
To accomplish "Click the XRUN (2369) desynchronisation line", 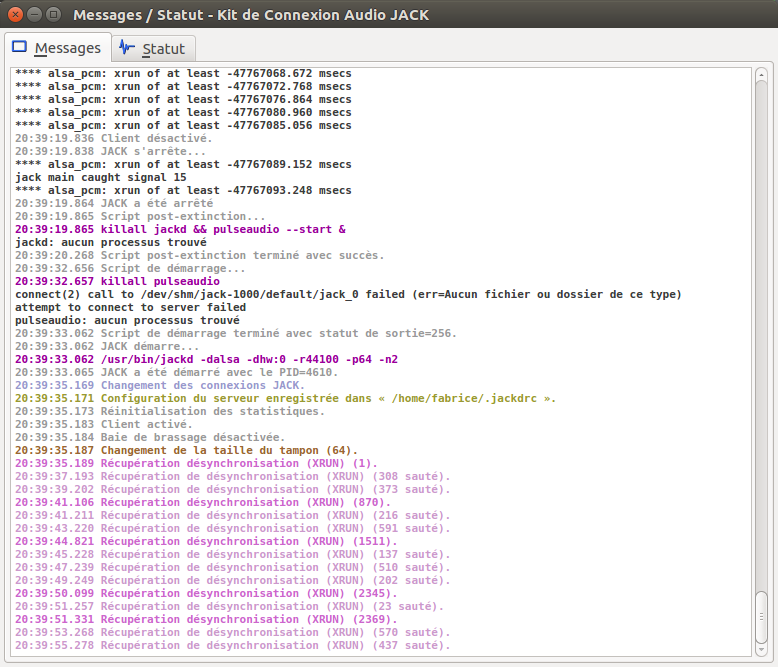I will [206, 619].
